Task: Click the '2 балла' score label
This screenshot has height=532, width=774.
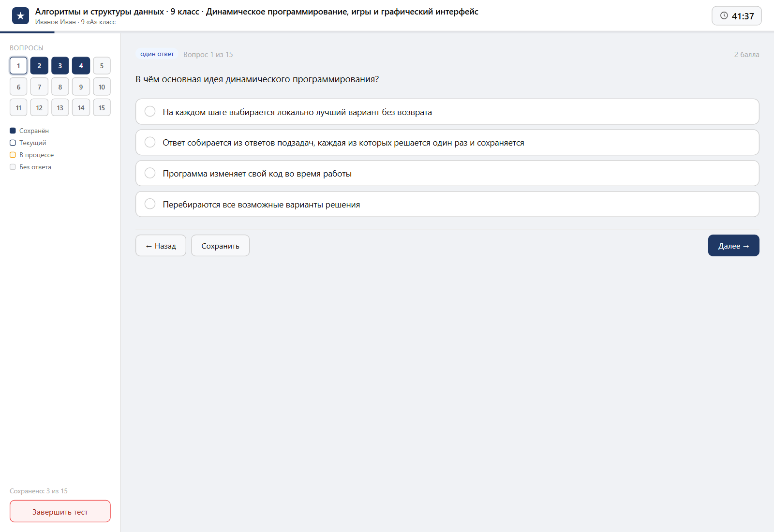Action: (746, 55)
